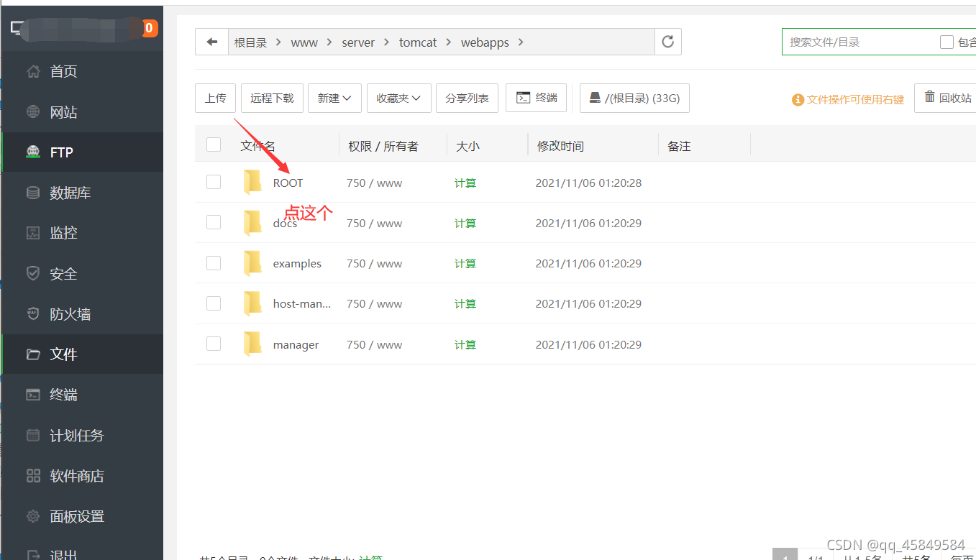Click the 权限 / 所有者 column header
This screenshot has height=560, width=976.
(x=383, y=146)
